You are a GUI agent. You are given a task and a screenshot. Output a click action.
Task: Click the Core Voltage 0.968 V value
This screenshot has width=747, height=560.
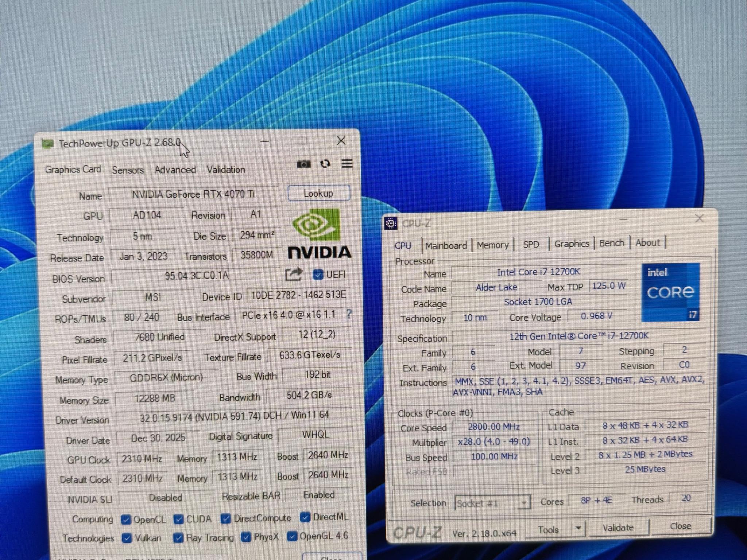point(596,316)
